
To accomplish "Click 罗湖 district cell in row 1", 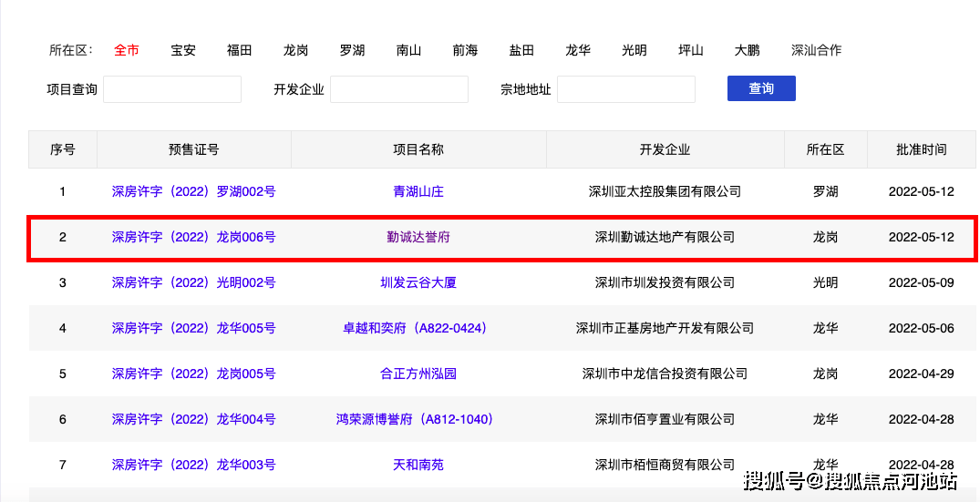I will click(826, 191).
